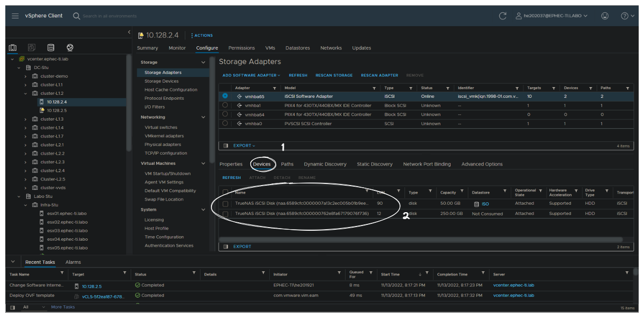Open tasks table column chooser icon

[13, 307]
